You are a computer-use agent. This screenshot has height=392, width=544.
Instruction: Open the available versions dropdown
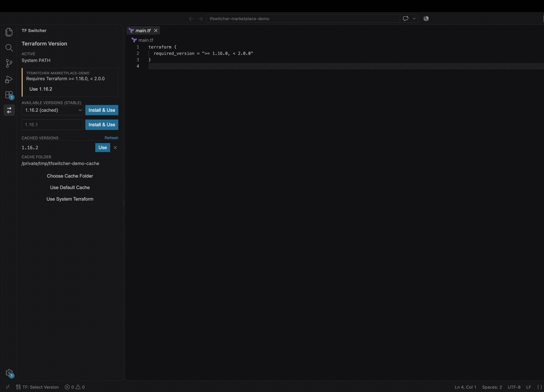pos(52,110)
